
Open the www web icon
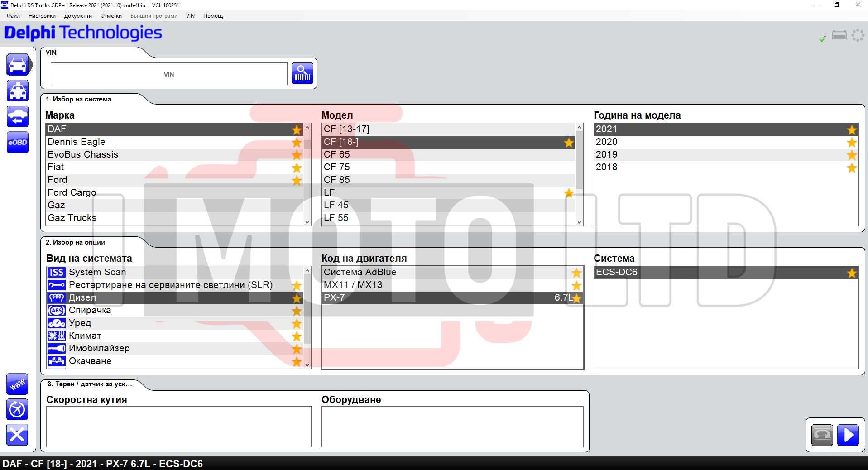click(17, 384)
